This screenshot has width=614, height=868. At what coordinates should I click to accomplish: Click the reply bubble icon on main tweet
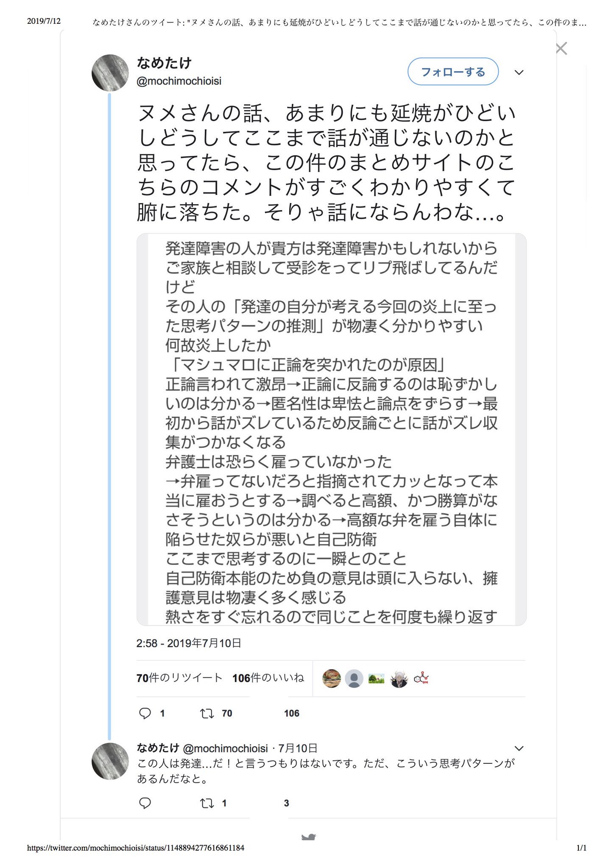pyautogui.click(x=145, y=713)
